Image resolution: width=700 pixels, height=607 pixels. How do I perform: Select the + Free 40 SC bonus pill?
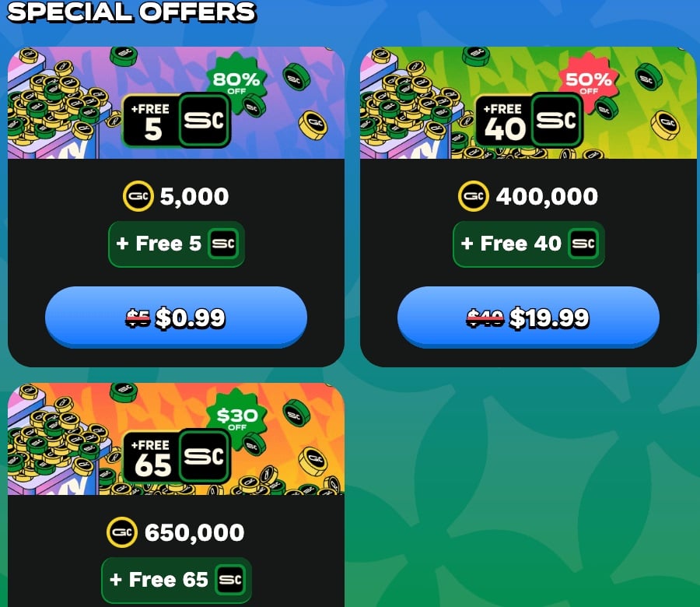tap(529, 244)
